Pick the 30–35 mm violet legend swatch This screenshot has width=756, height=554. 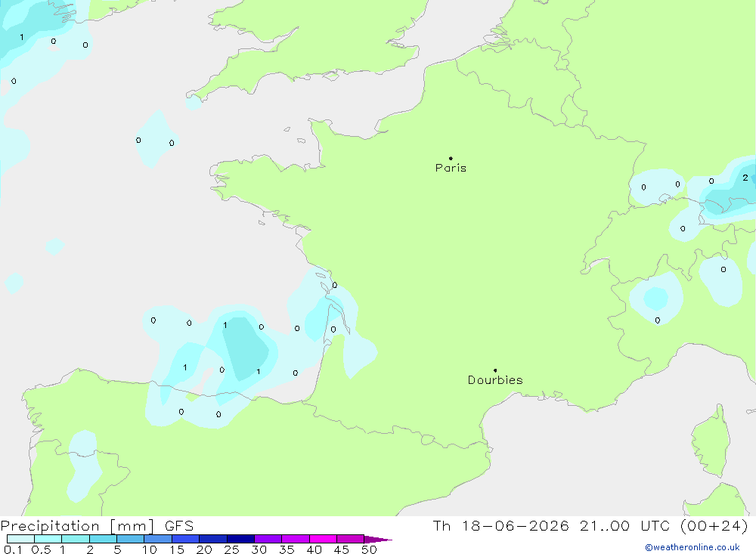[268, 539]
